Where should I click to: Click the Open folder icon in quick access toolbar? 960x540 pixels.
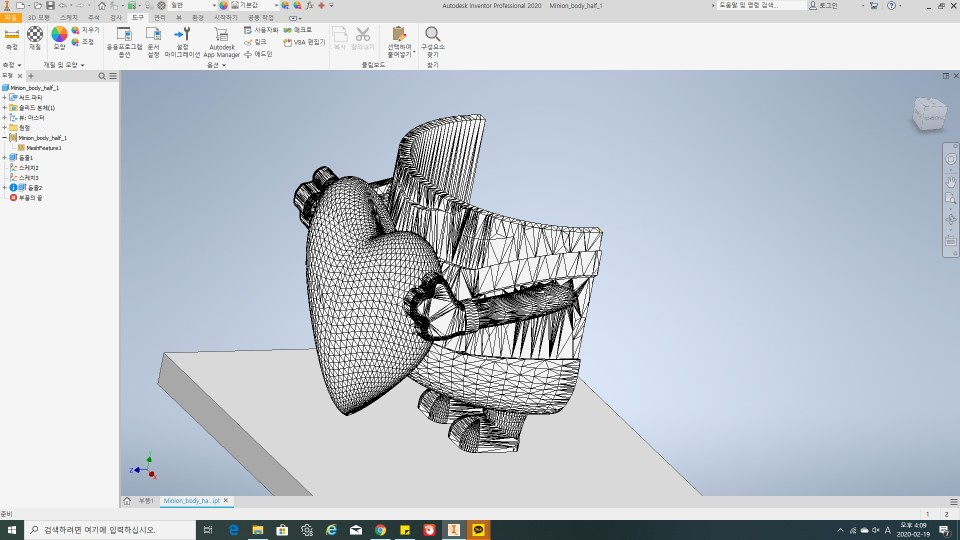pos(37,5)
